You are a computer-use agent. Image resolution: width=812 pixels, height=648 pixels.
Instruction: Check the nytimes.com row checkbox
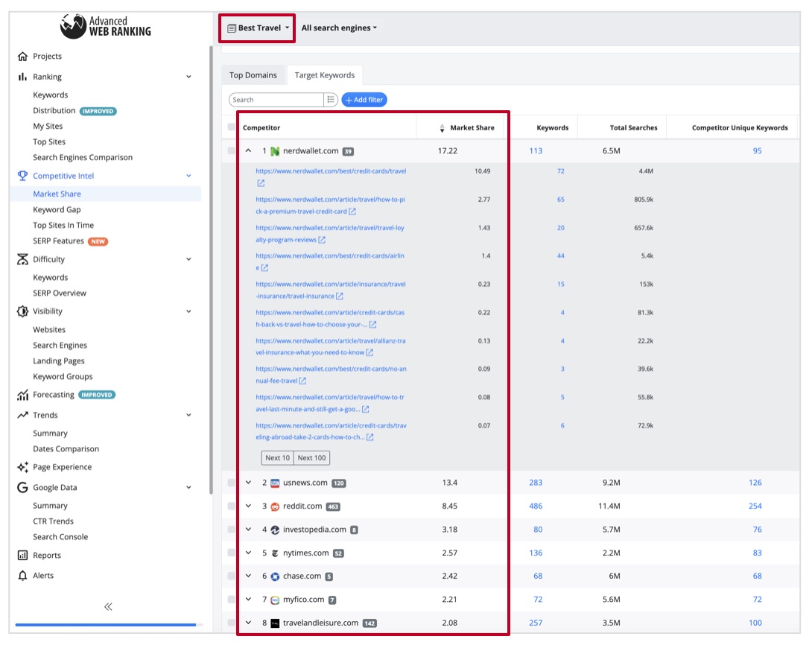232,552
